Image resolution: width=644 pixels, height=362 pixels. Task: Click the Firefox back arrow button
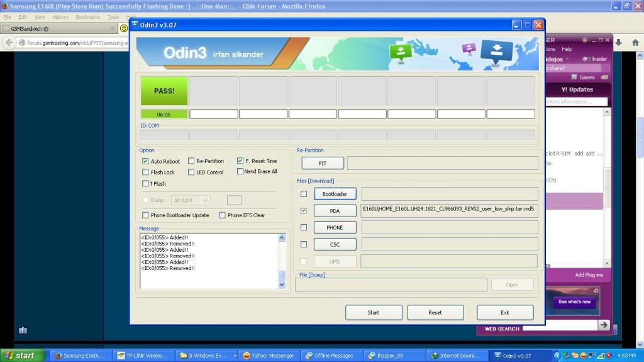tap(9, 42)
